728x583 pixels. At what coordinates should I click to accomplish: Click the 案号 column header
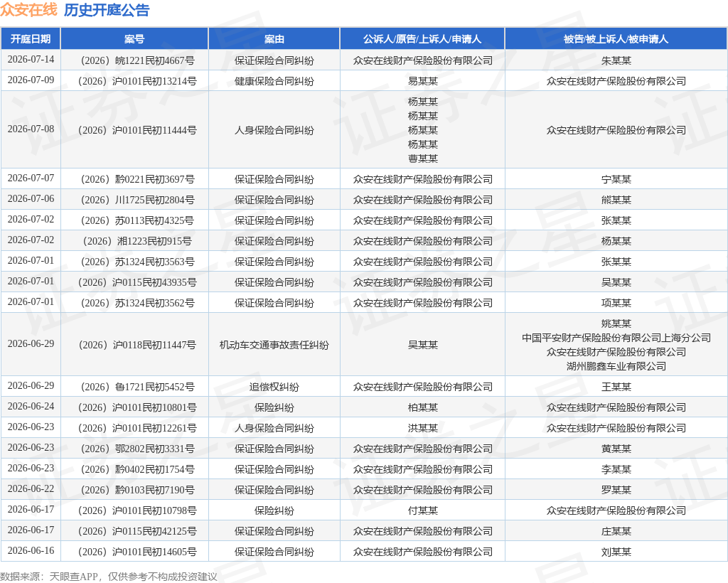(134, 39)
